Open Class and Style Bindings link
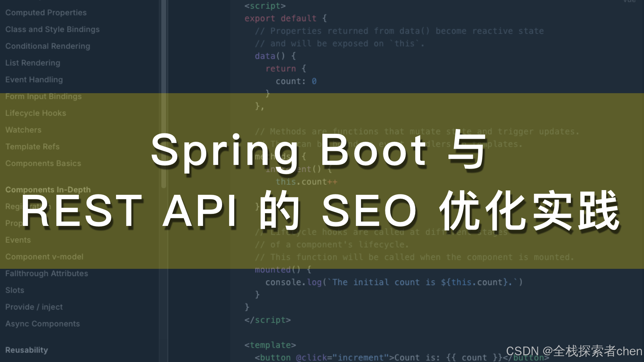644x362 pixels. pyautogui.click(x=52, y=29)
